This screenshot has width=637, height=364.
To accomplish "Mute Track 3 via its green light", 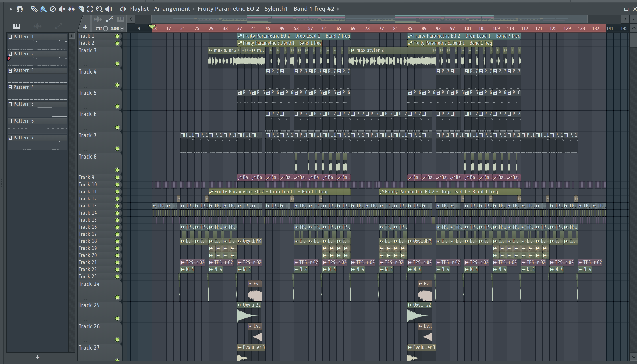I will (x=117, y=64).
